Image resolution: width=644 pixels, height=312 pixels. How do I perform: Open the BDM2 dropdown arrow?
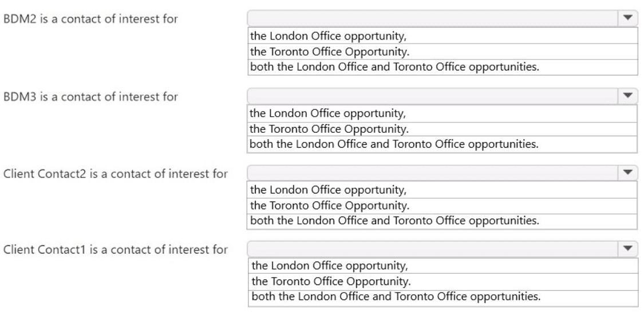point(627,18)
